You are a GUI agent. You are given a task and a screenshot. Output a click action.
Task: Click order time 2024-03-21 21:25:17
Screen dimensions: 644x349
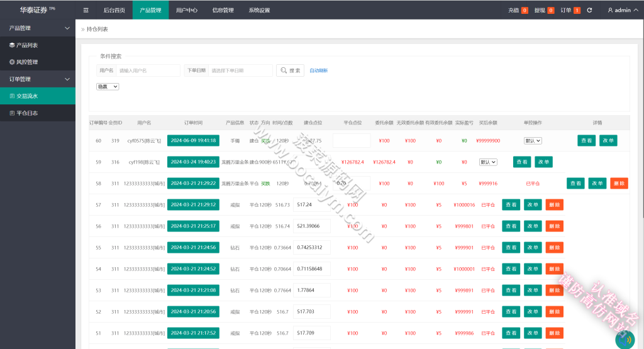(x=193, y=226)
